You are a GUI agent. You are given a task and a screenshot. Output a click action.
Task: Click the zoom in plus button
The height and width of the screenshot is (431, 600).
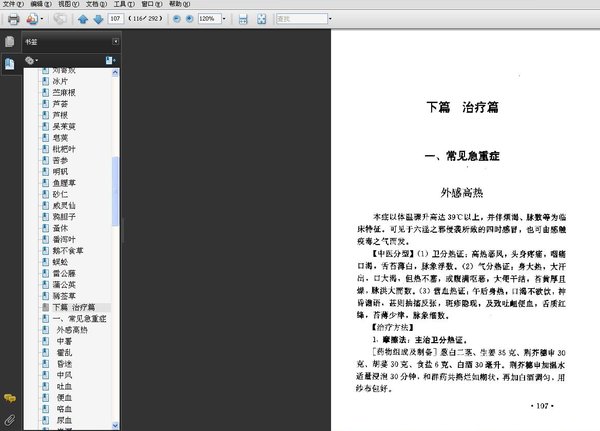[189, 18]
